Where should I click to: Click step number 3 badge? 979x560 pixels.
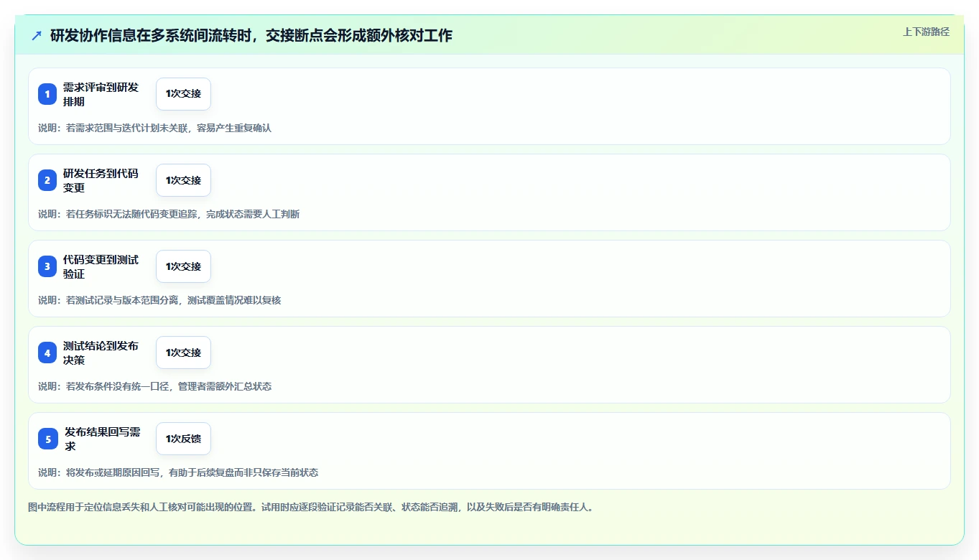click(47, 266)
